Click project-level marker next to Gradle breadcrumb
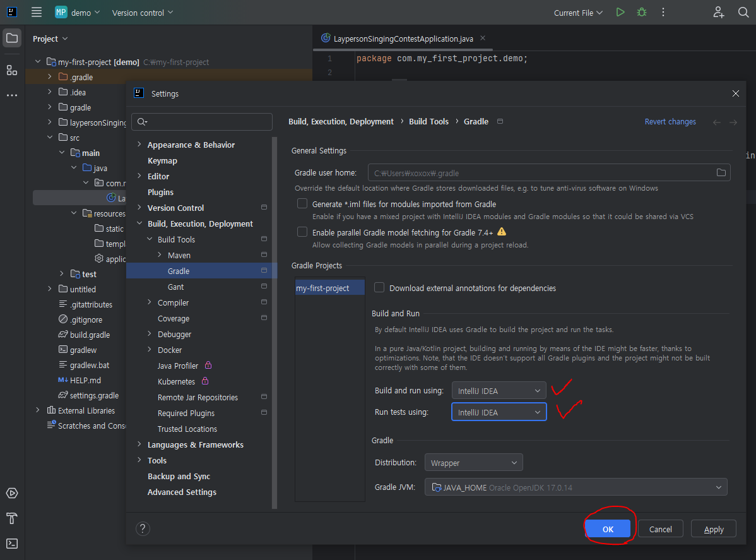The width and height of the screenshot is (756, 560). click(500, 121)
